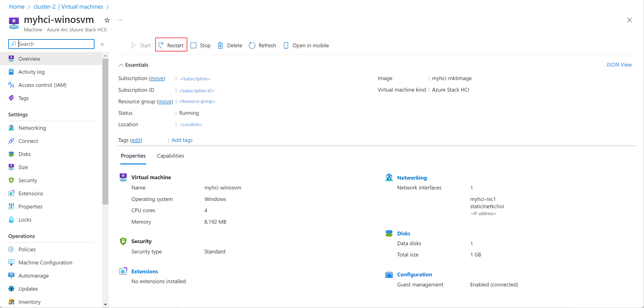Click the sidebar Search field
644x308 pixels.
click(x=51, y=44)
